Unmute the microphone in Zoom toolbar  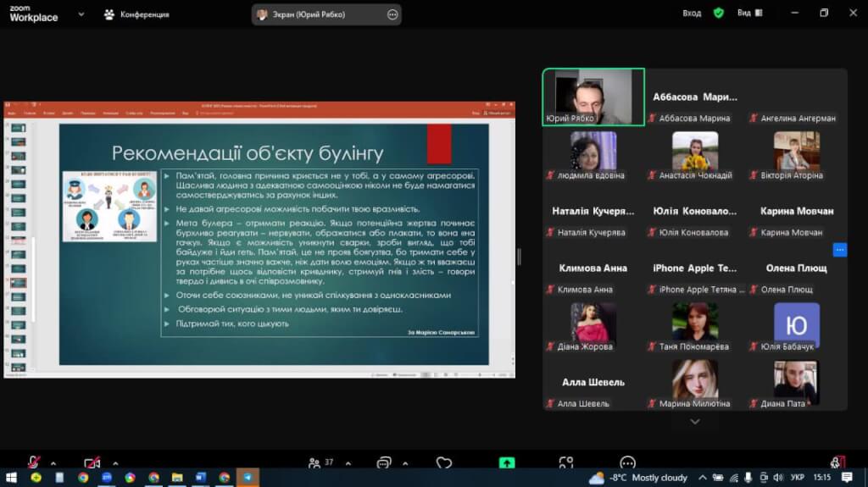[x=33, y=462]
